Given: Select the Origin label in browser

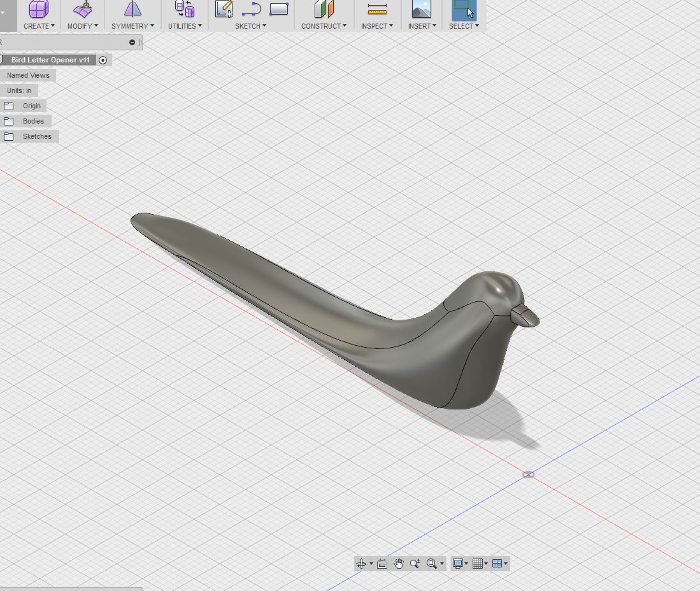Looking at the screenshot, I should pyautogui.click(x=32, y=106).
